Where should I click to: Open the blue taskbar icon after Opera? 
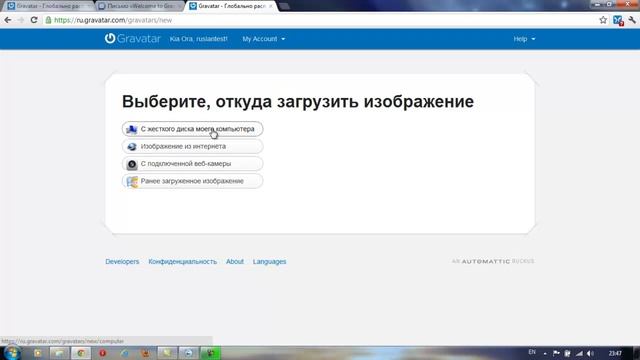[124, 353]
